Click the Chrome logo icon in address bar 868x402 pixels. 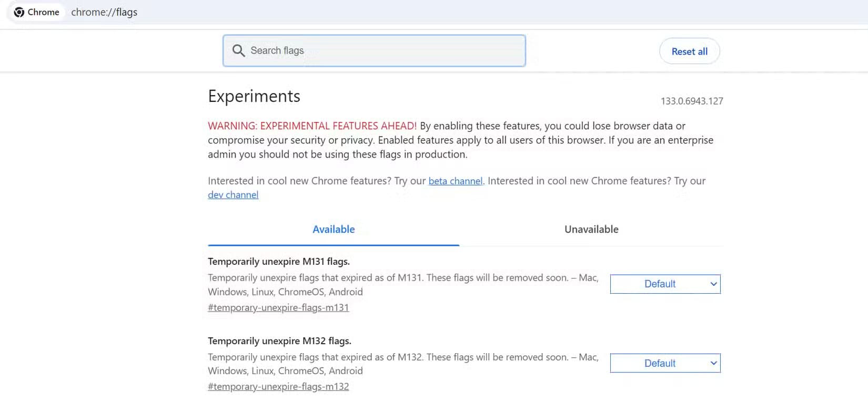19,12
